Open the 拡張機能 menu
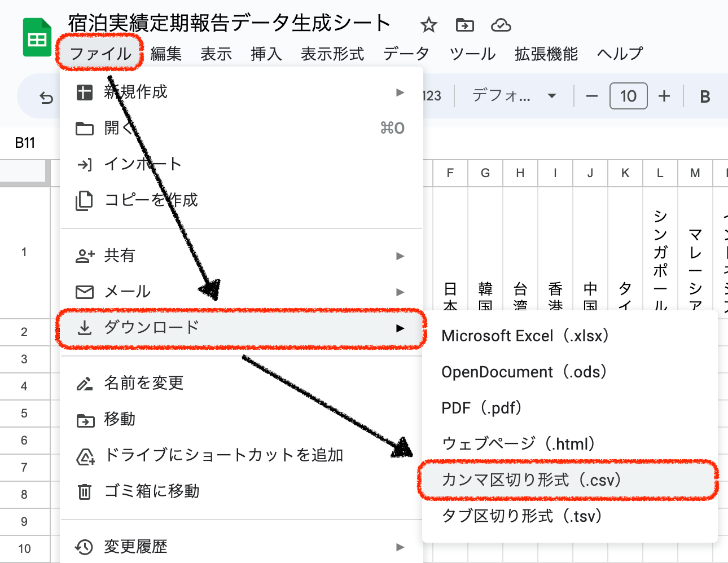 coord(546,54)
